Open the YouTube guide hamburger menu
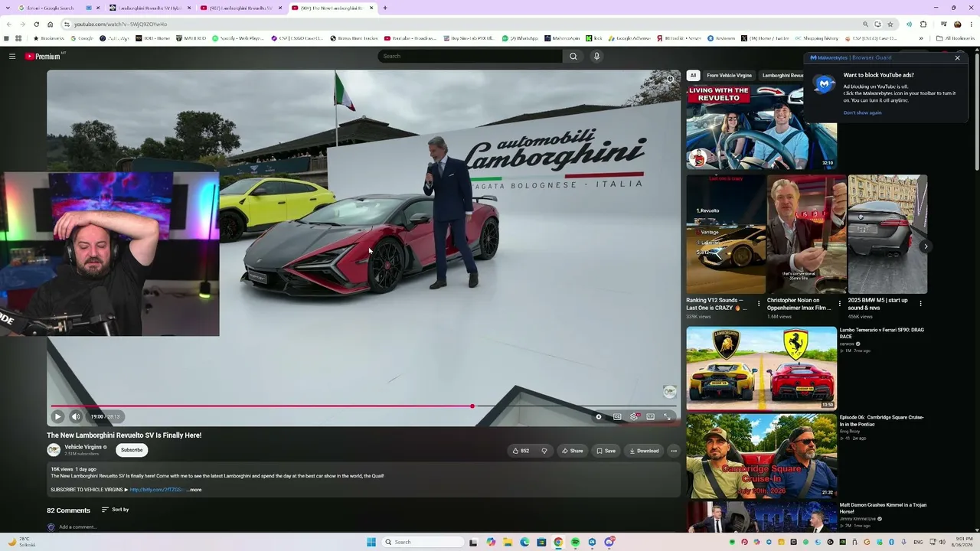 12,56
